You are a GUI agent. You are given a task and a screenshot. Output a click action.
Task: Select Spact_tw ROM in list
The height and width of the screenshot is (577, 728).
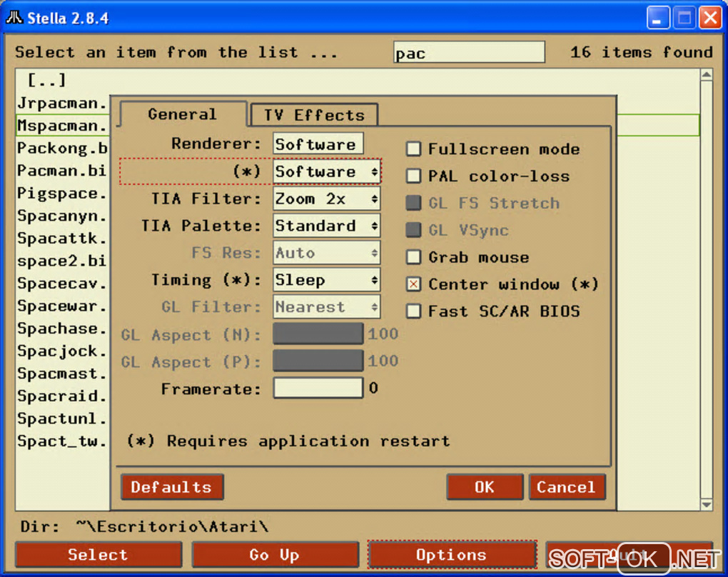62,441
